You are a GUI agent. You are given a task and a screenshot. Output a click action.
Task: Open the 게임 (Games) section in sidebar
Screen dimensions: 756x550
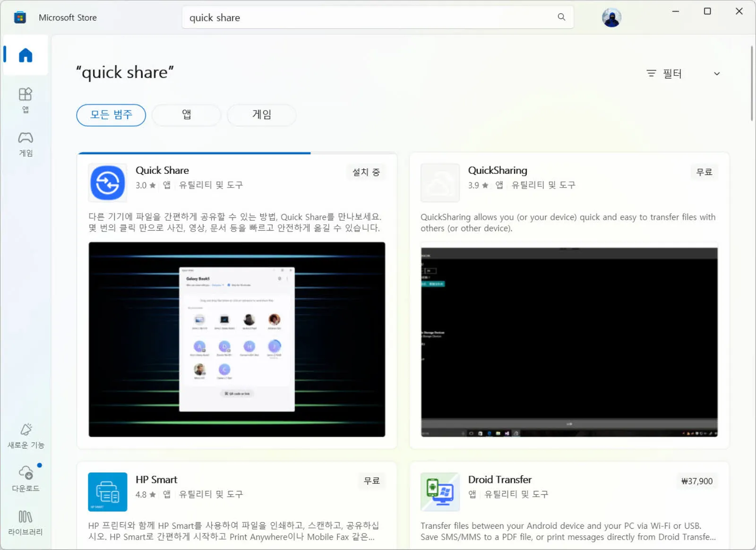click(26, 144)
